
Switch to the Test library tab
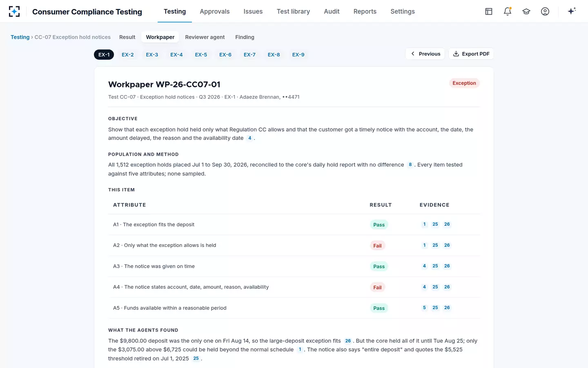click(293, 11)
